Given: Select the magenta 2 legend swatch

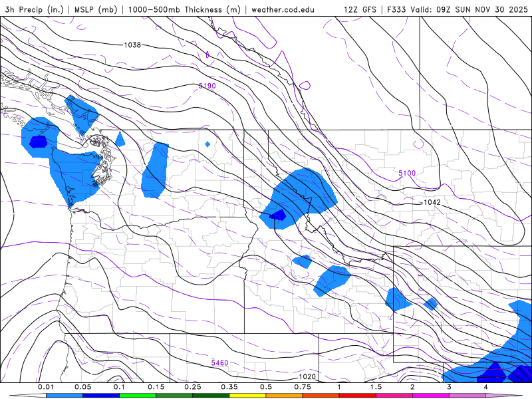Looking at the screenshot, I should [431, 396].
